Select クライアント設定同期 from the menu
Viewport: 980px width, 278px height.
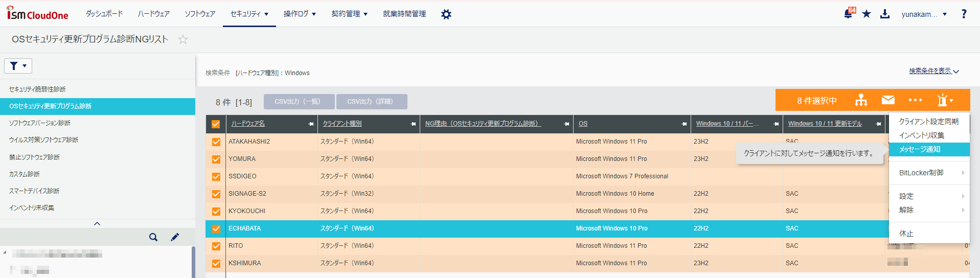click(929, 122)
